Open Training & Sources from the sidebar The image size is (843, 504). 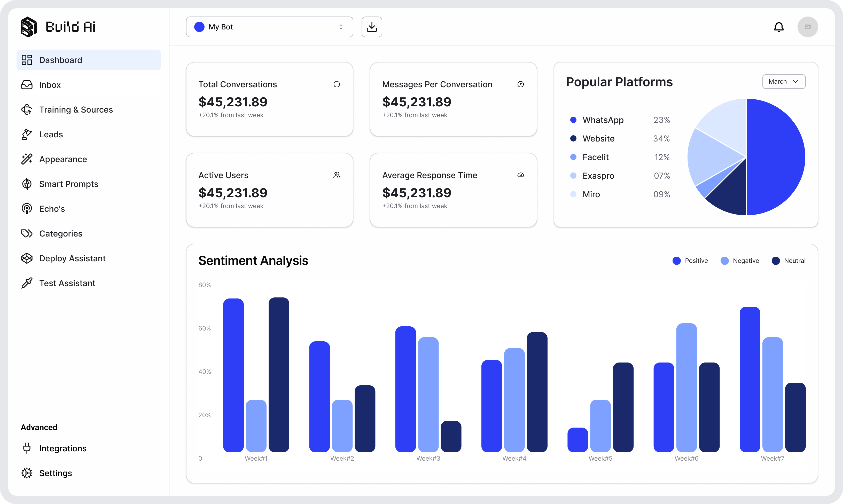(27, 109)
